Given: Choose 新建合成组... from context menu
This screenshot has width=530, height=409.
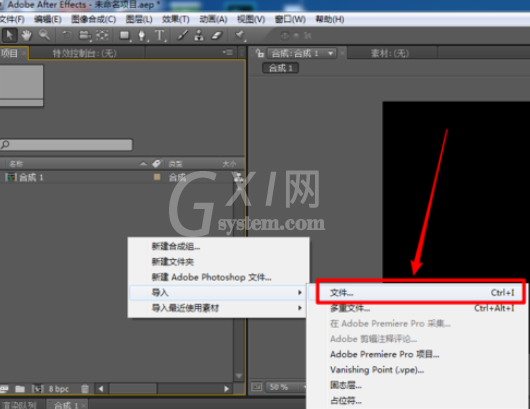Looking at the screenshot, I should click(x=218, y=246).
